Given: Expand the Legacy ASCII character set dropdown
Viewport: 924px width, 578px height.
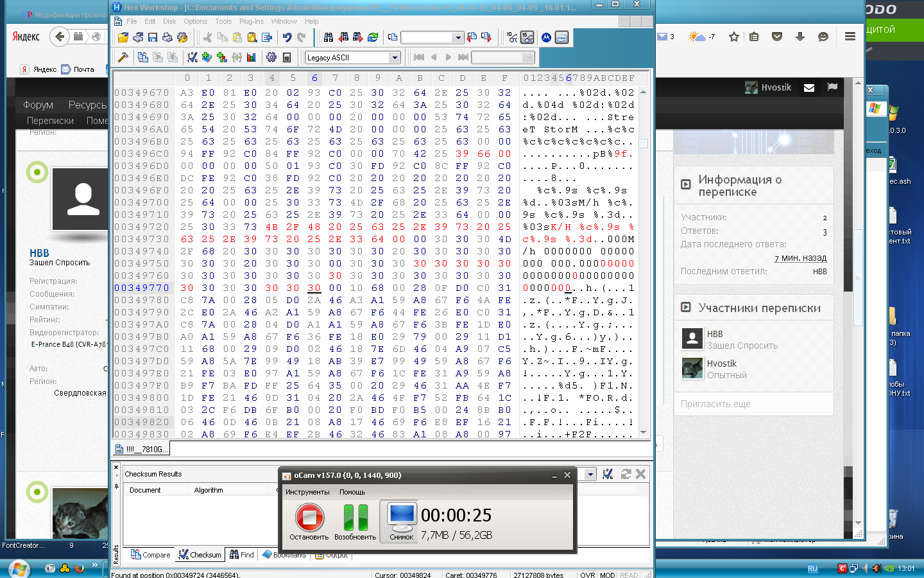Looking at the screenshot, I should click(395, 58).
